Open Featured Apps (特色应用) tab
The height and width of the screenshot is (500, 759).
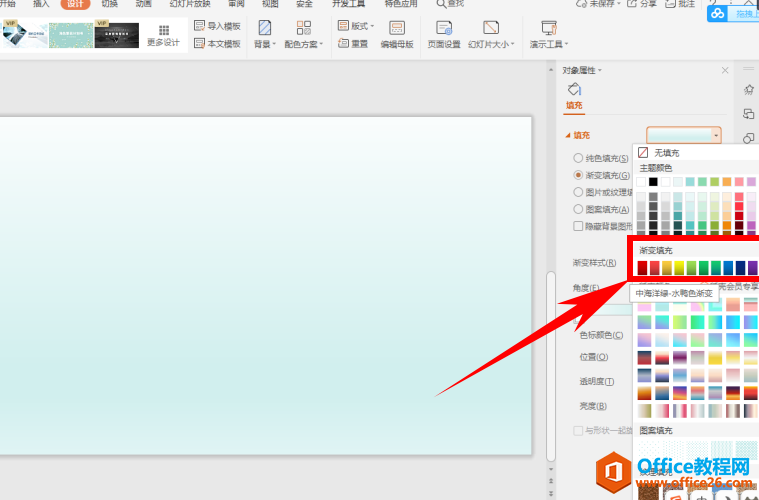click(401, 4)
